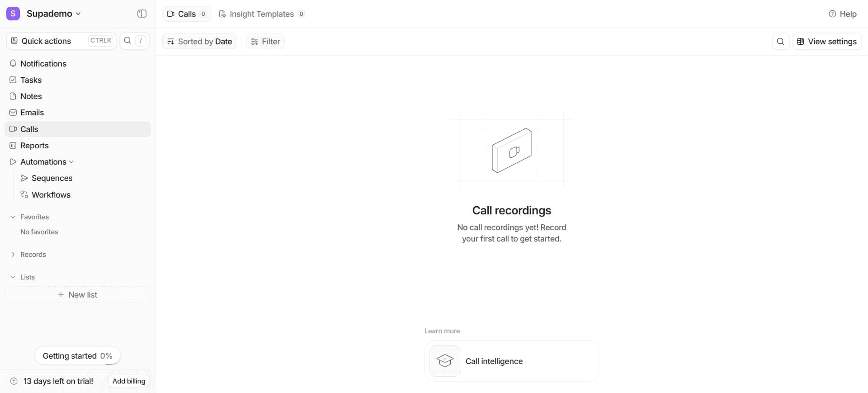
Task: Open the Supademo workspace dropdown
Action: coord(54,14)
